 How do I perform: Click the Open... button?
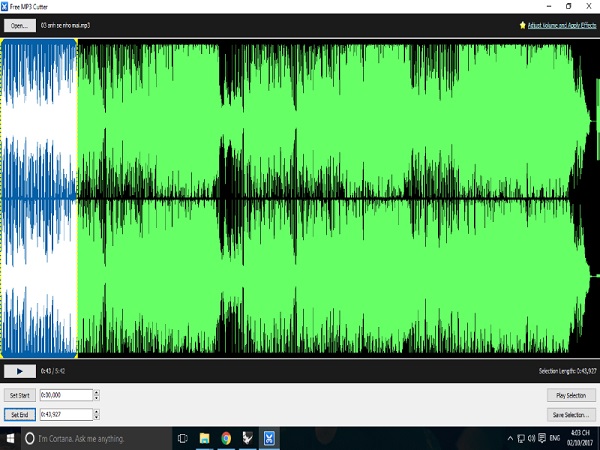tap(20, 25)
